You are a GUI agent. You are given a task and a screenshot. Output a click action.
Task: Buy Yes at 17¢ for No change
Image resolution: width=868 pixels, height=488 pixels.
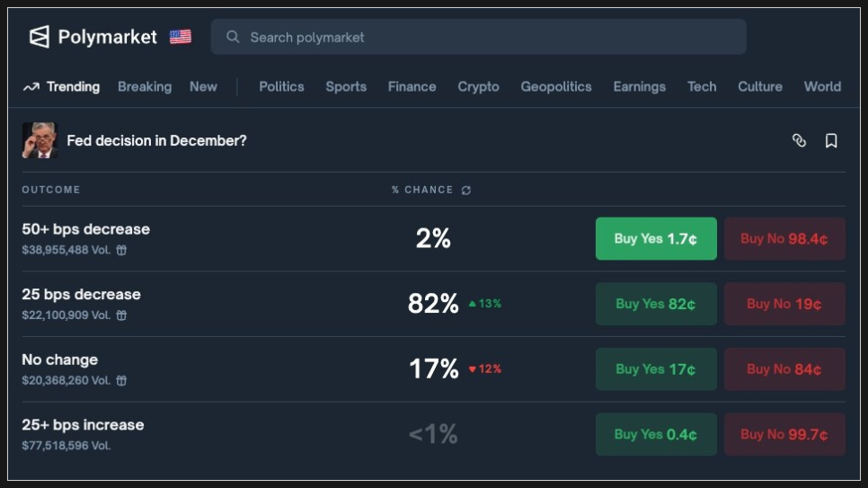point(656,369)
